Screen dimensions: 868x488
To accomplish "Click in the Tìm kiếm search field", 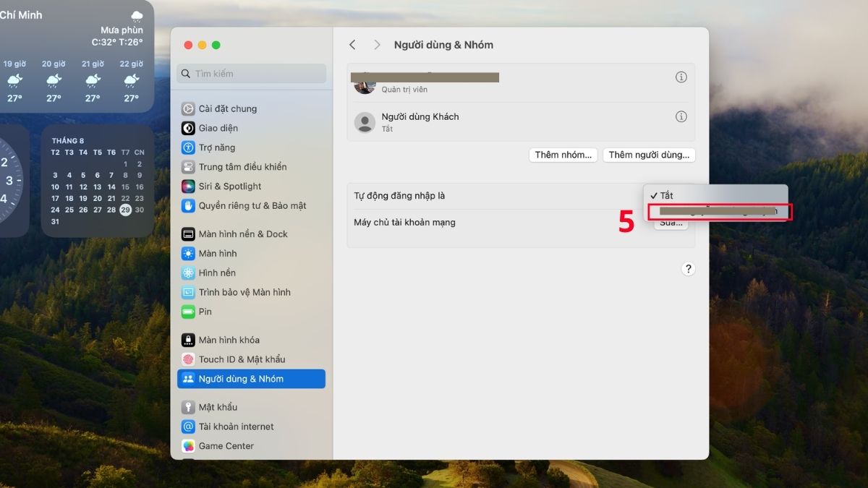I will coord(252,74).
